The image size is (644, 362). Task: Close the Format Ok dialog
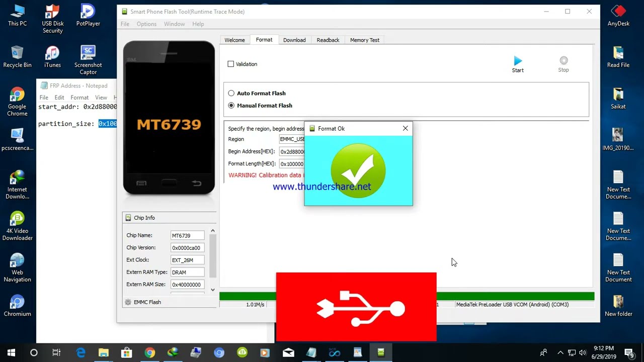(406, 128)
